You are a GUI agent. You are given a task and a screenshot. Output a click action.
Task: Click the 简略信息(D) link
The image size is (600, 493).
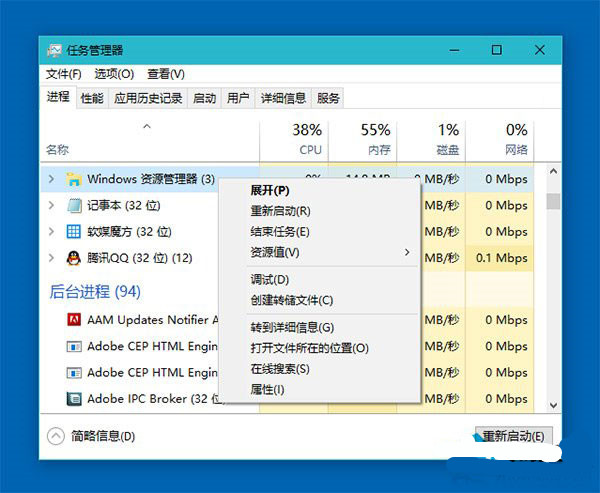tap(103, 436)
